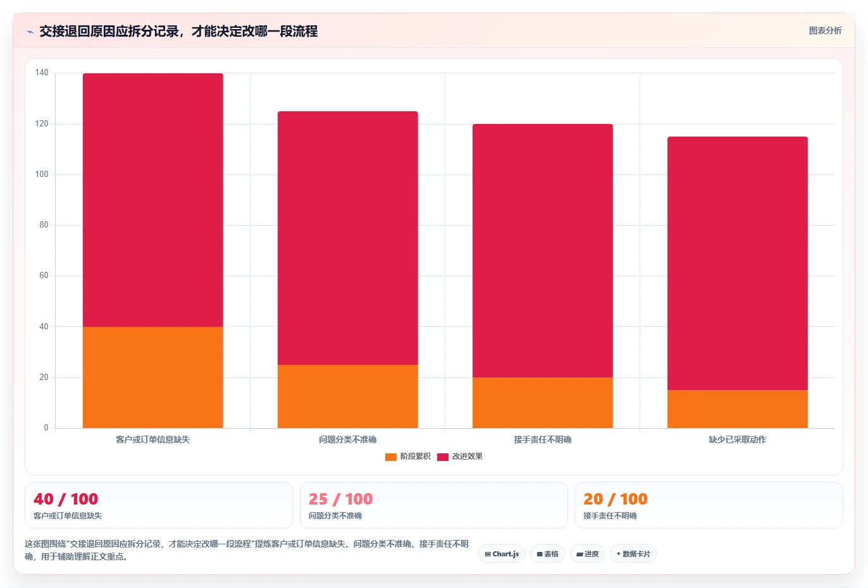Select the 表格 tag chip
This screenshot has height=588, width=868.
[548, 554]
